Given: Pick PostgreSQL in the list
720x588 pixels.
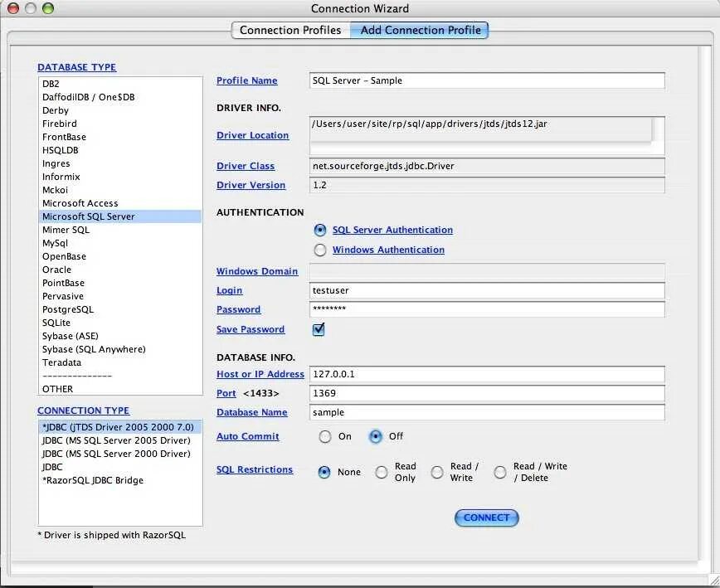Looking at the screenshot, I should click(120, 310).
